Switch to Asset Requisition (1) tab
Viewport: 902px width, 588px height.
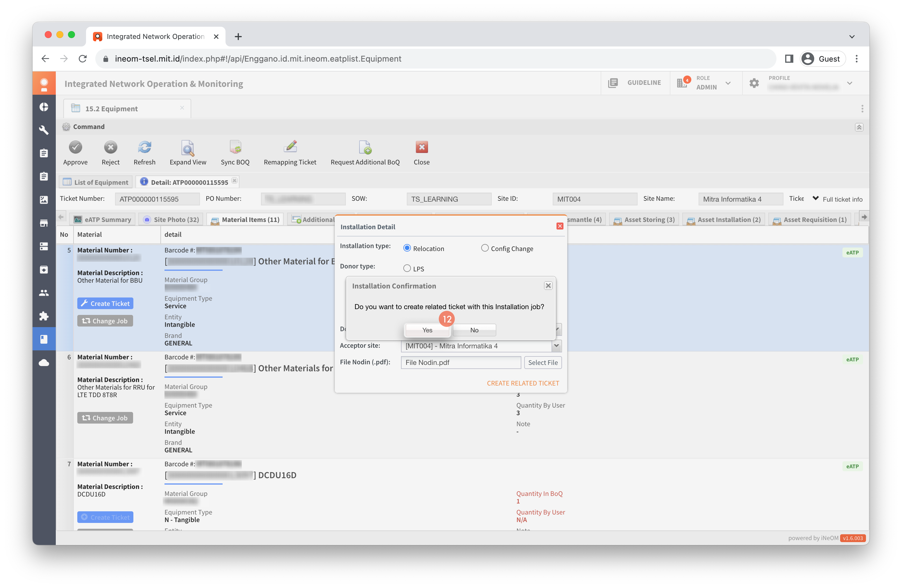pos(810,219)
